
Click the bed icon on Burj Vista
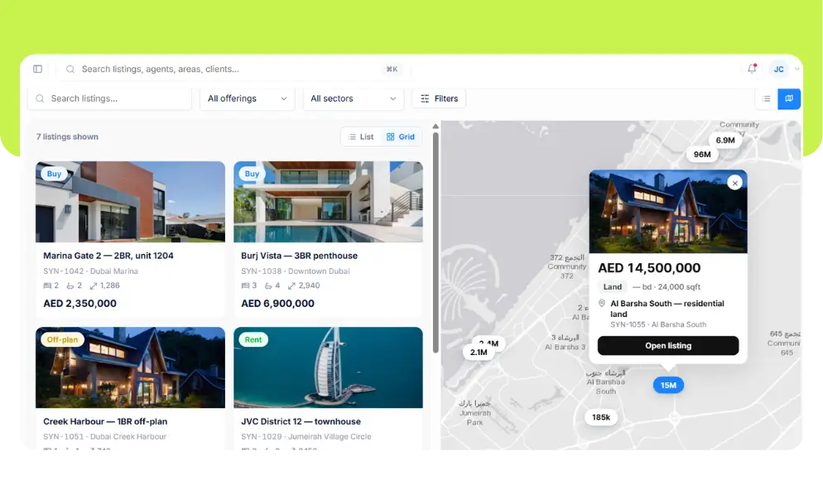245,286
